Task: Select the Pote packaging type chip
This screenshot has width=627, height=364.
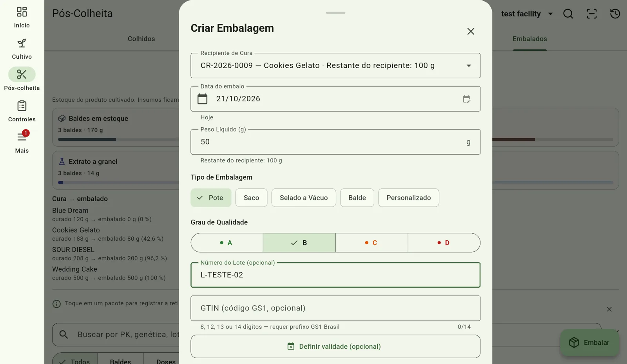Action: click(x=211, y=198)
